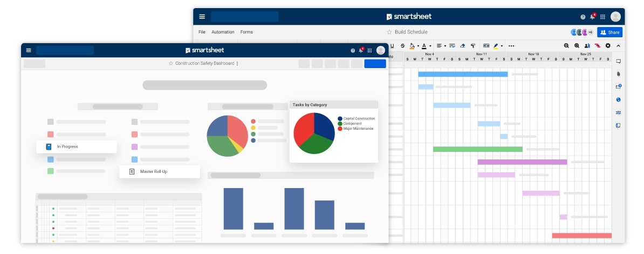Zoom in the Gantt chart
This screenshot has height=254, width=644.
pyautogui.click(x=577, y=46)
